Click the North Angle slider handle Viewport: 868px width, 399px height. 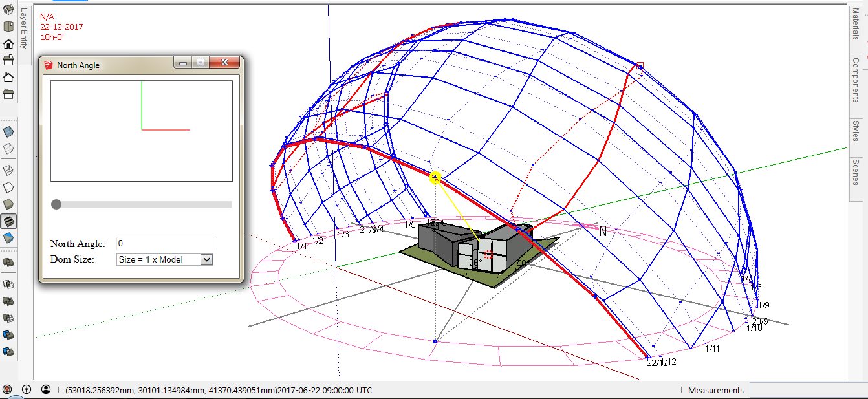click(x=56, y=204)
